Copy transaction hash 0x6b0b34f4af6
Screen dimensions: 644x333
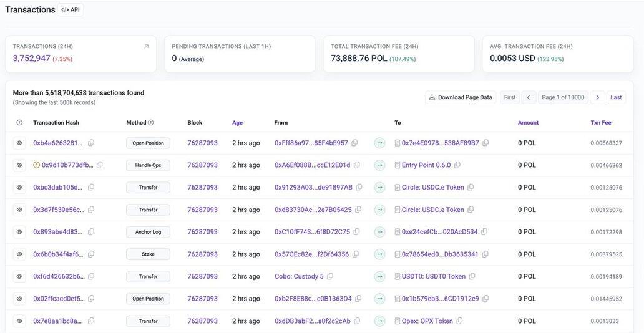coord(91,254)
